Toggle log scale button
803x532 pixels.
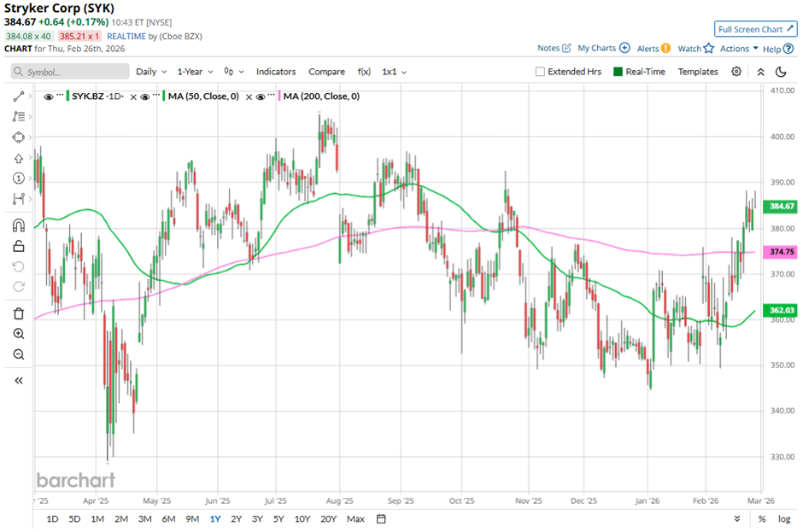tap(784, 518)
